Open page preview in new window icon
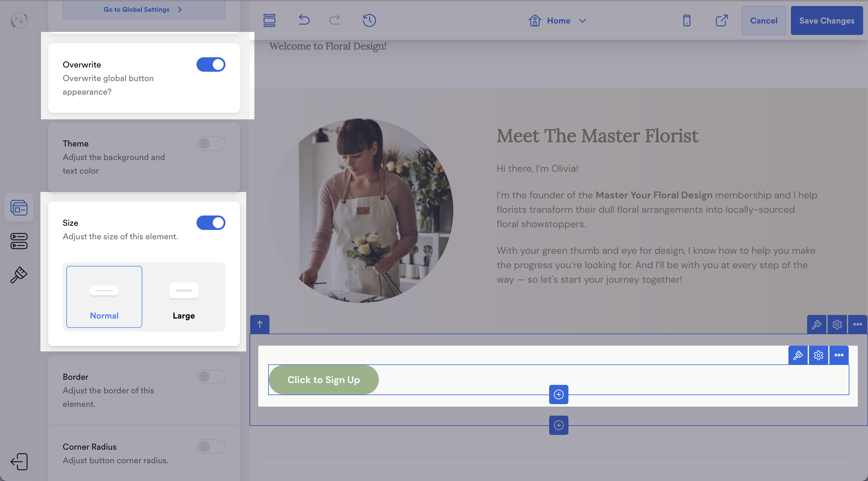The height and width of the screenshot is (481, 868). [722, 20]
